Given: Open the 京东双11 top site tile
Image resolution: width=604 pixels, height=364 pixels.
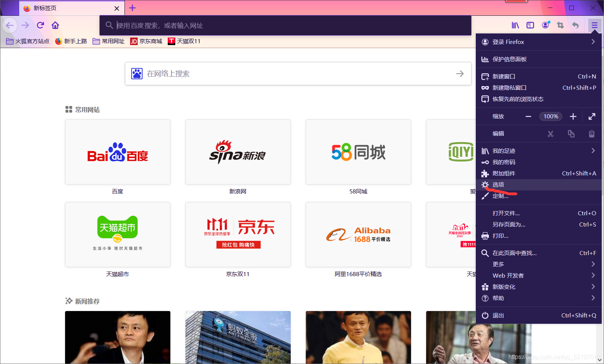Looking at the screenshot, I should [238, 235].
